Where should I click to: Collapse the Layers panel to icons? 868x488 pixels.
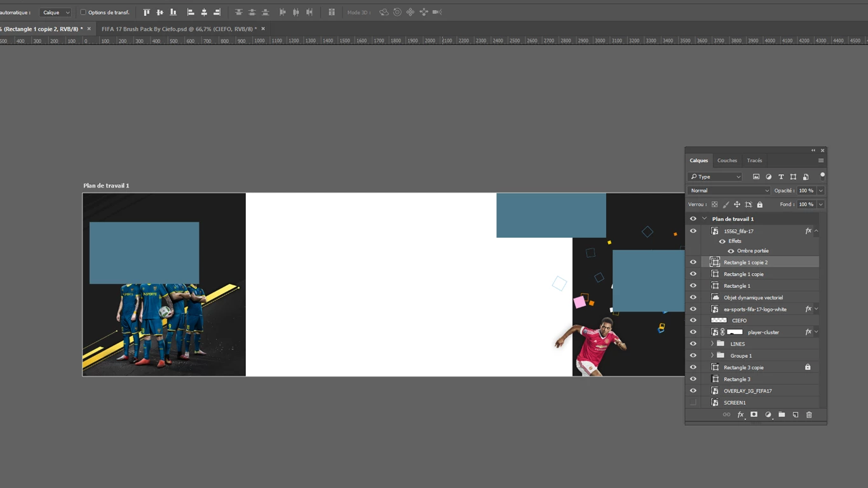point(813,151)
